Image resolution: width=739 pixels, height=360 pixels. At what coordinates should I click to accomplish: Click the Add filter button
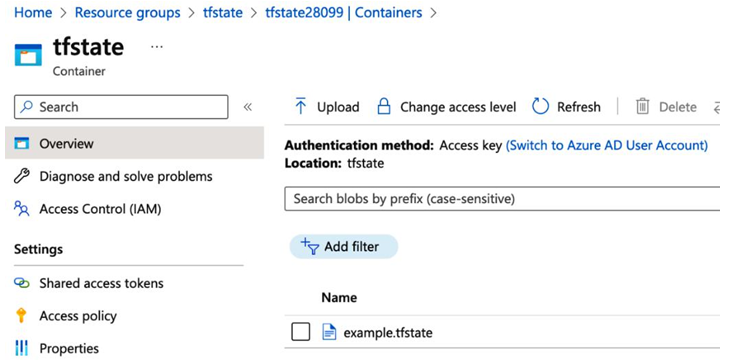click(344, 246)
